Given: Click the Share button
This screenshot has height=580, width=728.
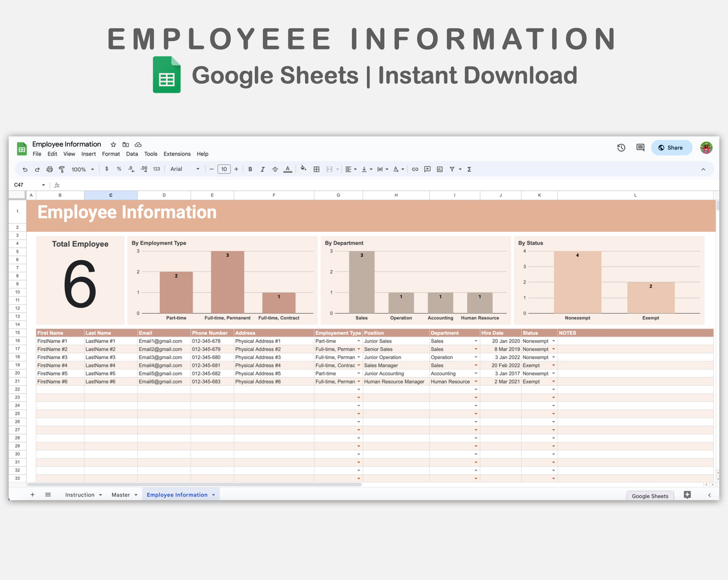Looking at the screenshot, I should coord(672,148).
